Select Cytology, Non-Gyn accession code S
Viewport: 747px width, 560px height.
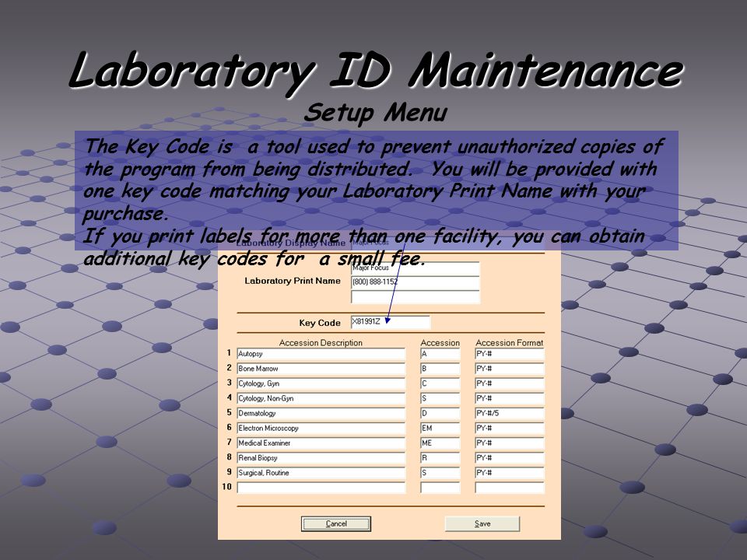(440, 398)
